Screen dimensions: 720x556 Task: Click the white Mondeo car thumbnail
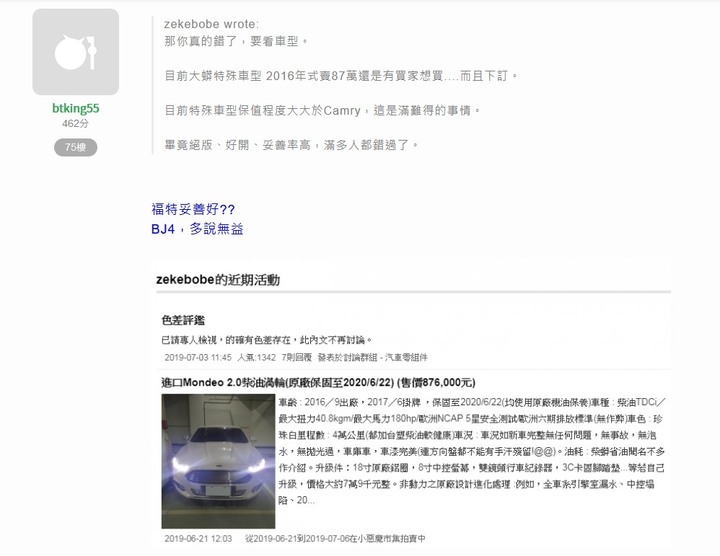pos(218,461)
